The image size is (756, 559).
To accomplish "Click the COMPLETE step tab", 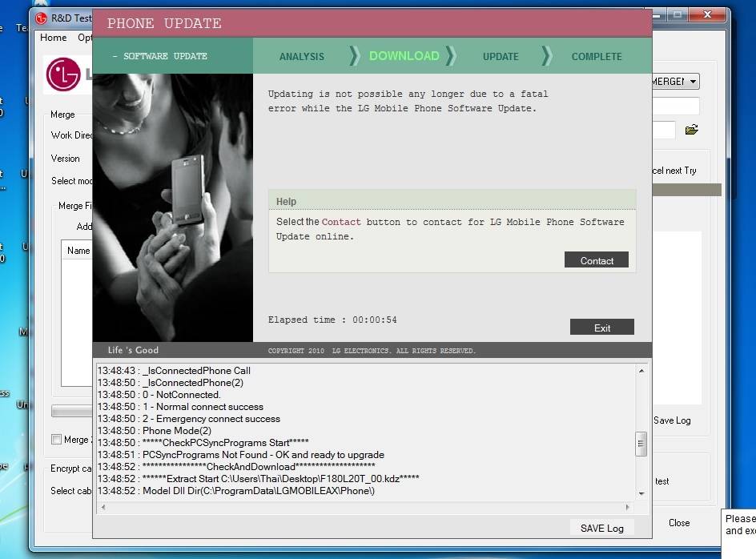I will 597,56.
